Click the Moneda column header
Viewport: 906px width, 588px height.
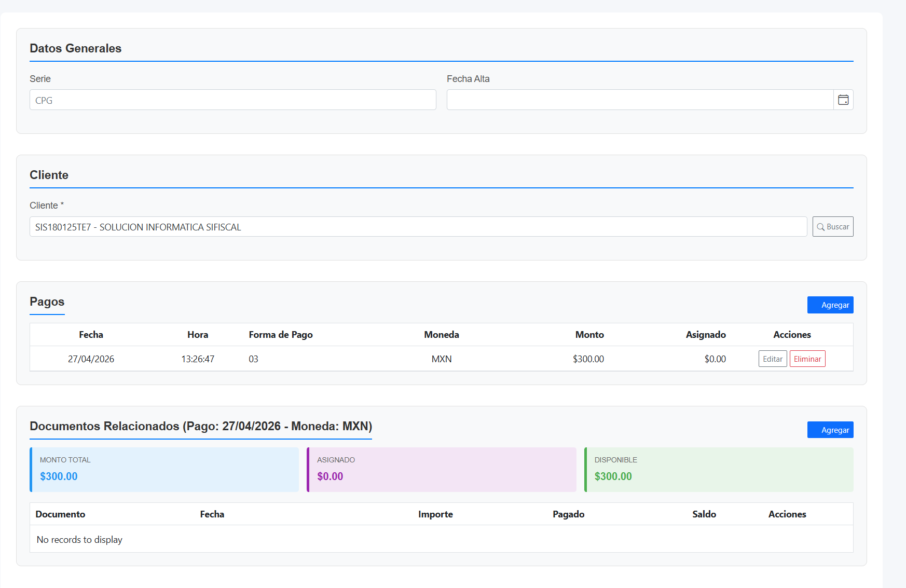click(441, 335)
